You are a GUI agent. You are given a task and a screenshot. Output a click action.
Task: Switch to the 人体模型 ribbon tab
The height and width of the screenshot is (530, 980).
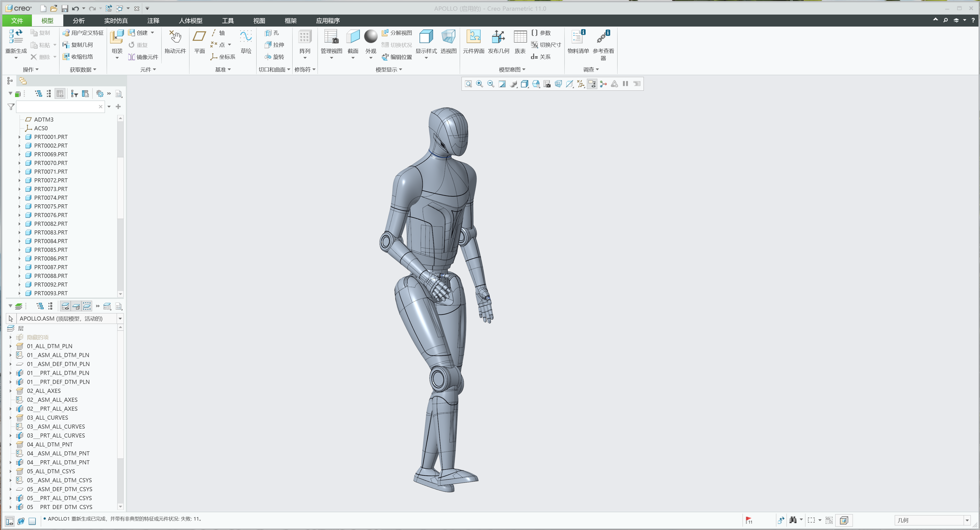[x=190, y=20]
